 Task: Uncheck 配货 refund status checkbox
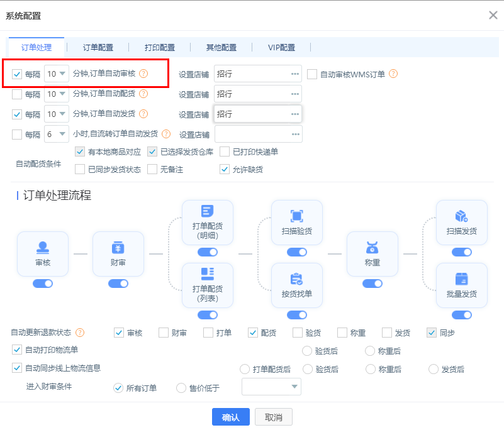point(253,333)
